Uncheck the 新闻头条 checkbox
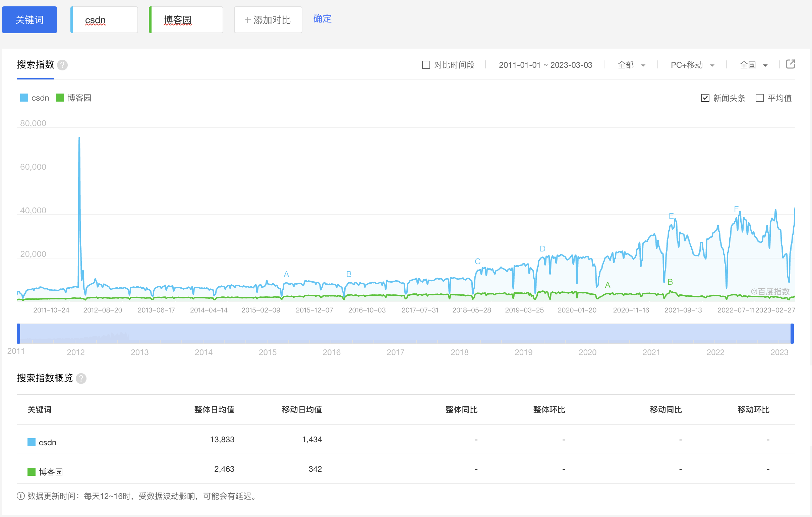Screen dimensions: 812x517 [705, 98]
